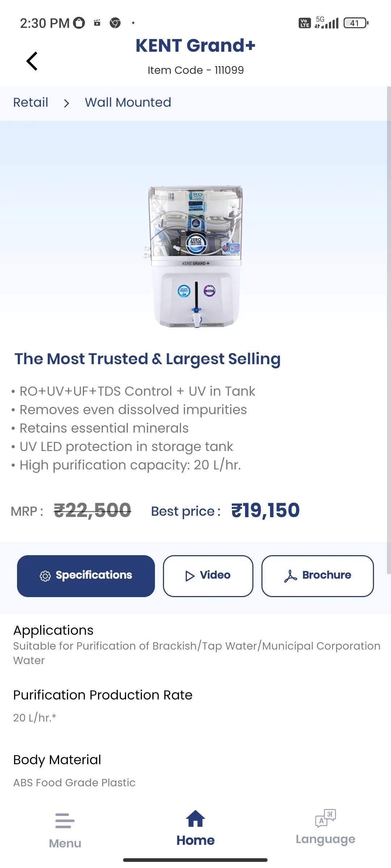Go back using the left arrow
391x868 pixels.
(x=32, y=61)
